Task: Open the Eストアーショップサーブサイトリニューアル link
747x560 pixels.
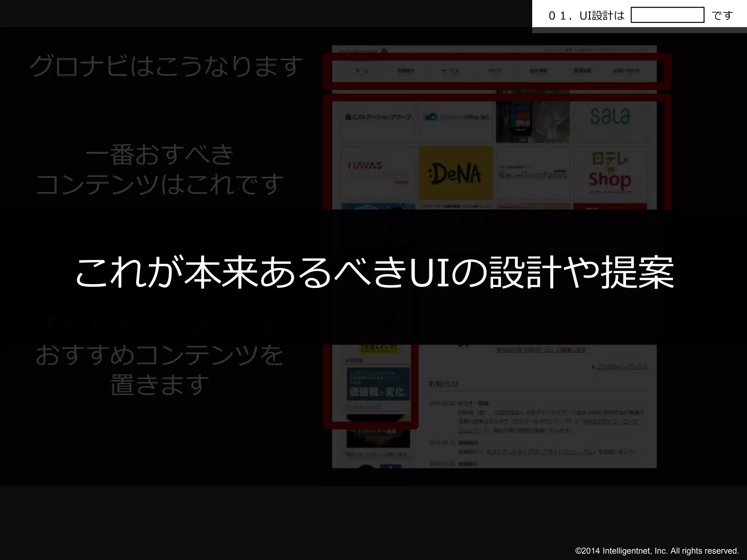Action: (541, 452)
